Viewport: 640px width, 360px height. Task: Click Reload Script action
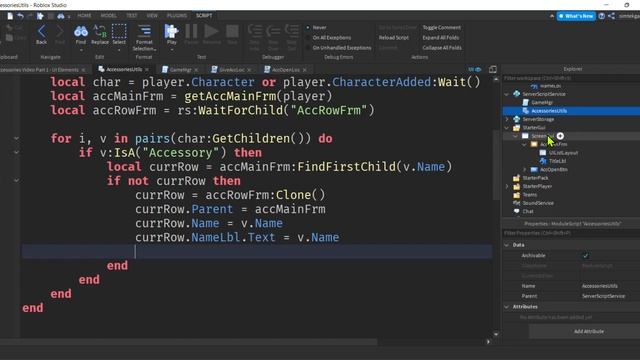click(393, 38)
